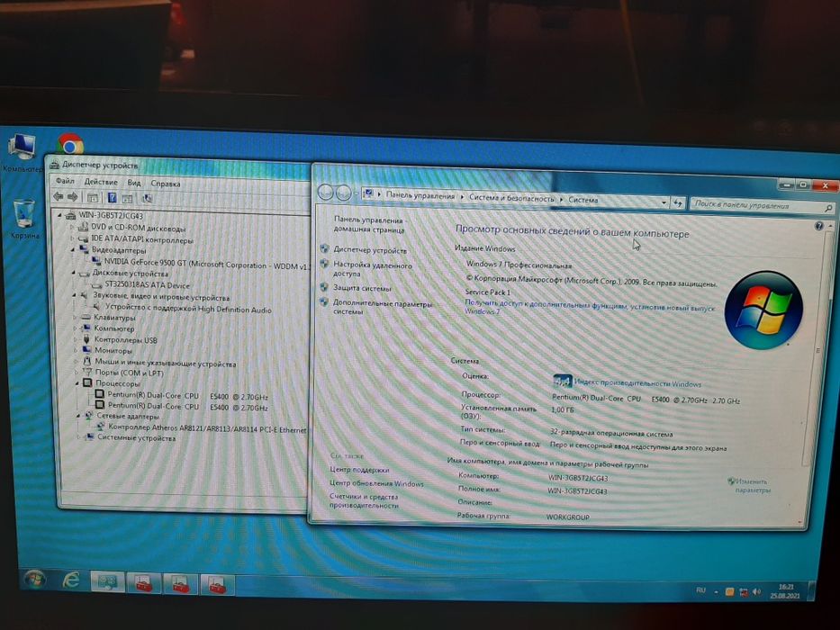
Task: Open Настройка удаленного доступа link
Action: (373, 269)
